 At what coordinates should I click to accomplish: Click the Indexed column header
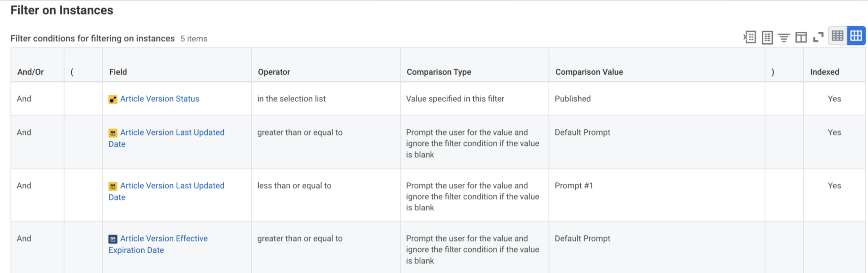tap(824, 72)
